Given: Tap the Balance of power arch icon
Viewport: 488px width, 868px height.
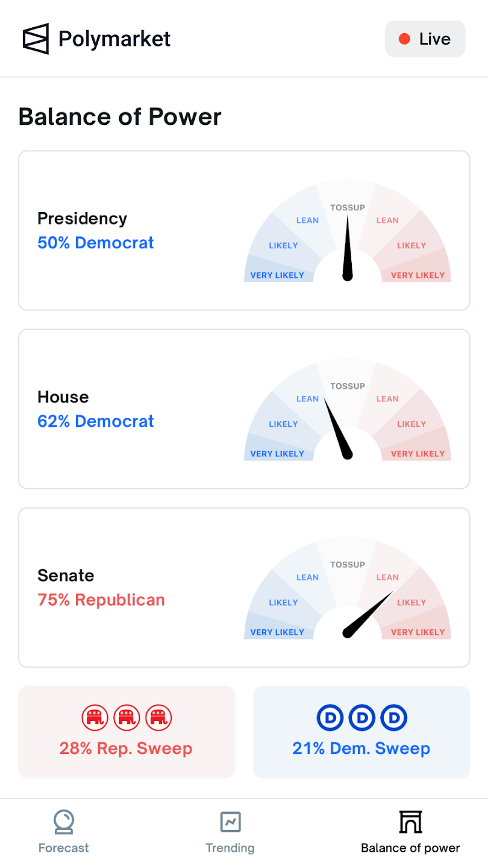Looking at the screenshot, I should click(x=410, y=822).
